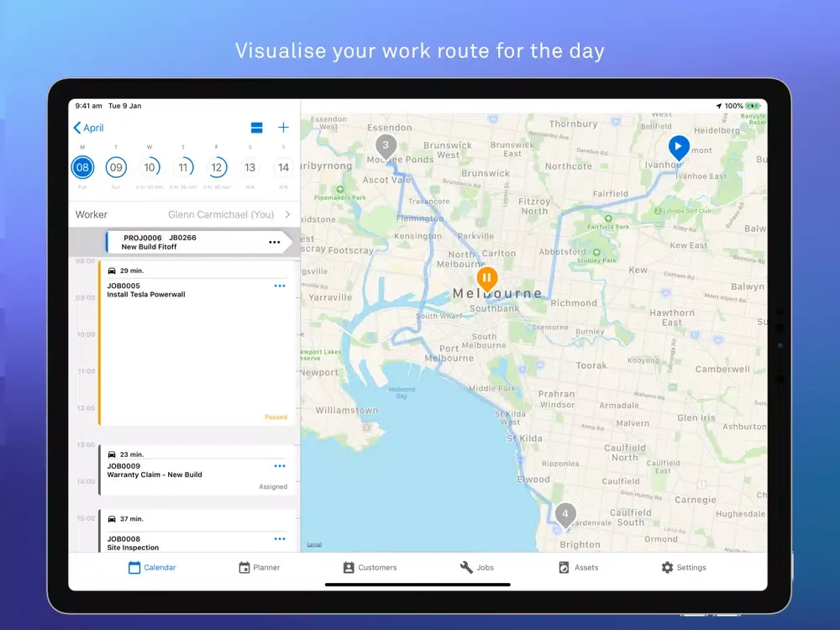This screenshot has height=630, width=840.
Task: Open options menu for JOB0009
Action: pyautogui.click(x=280, y=466)
